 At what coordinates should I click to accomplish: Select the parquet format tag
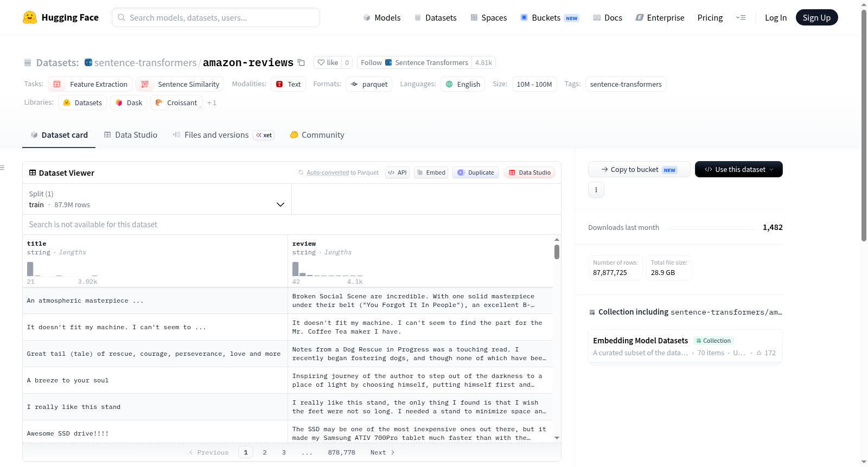click(x=369, y=84)
